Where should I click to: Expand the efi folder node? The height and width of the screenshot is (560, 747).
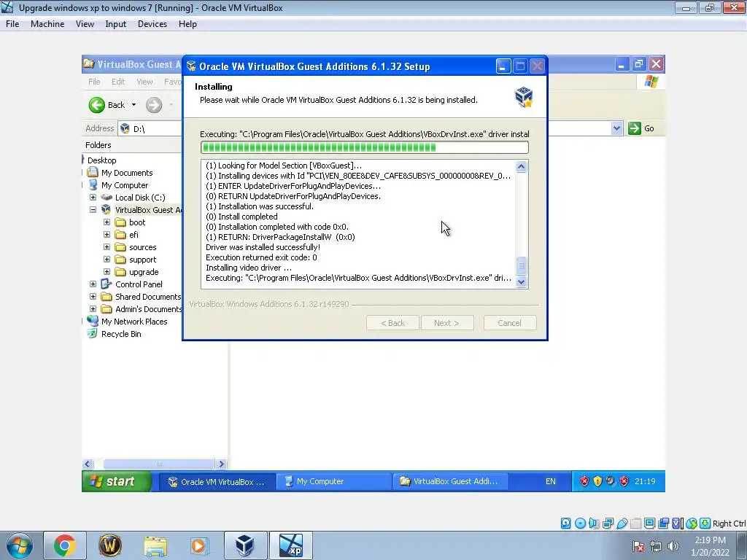point(107,234)
